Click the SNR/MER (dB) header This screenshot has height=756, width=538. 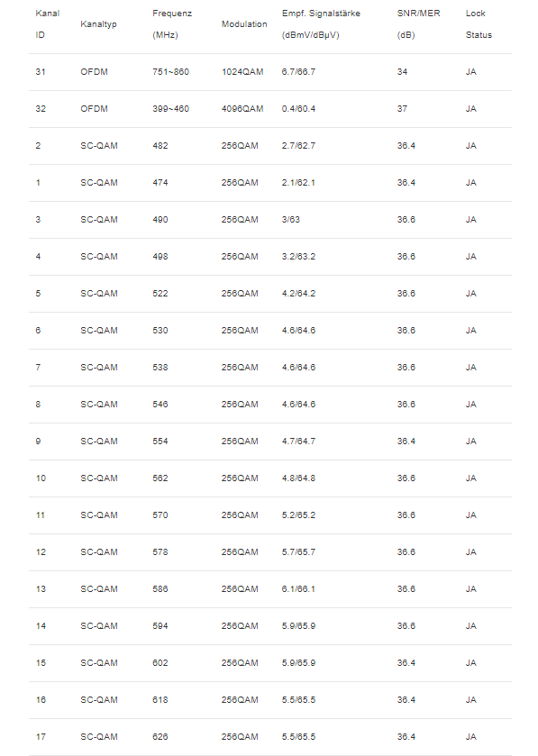click(x=418, y=24)
